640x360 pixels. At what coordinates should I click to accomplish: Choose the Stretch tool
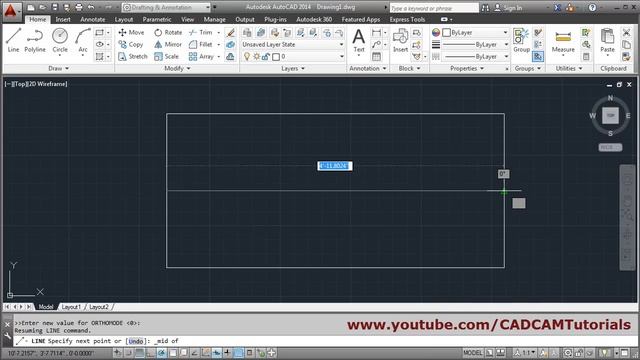pos(133,56)
